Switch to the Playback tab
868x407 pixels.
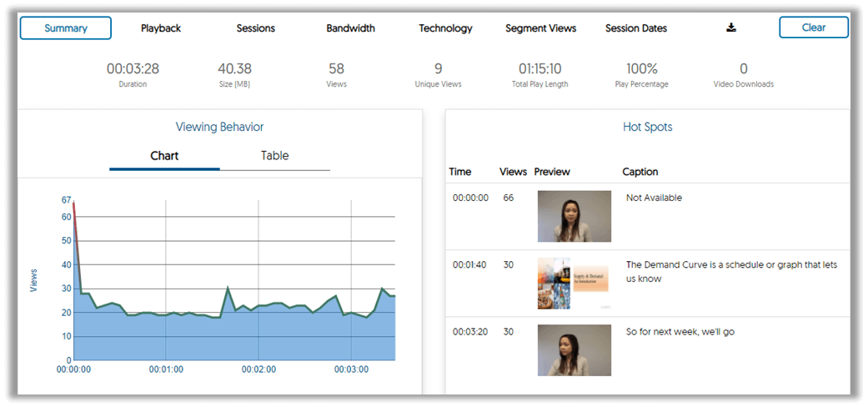pos(161,28)
